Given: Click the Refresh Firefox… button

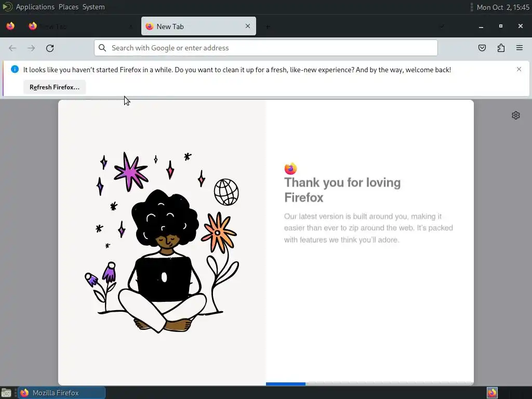Looking at the screenshot, I should (x=55, y=87).
